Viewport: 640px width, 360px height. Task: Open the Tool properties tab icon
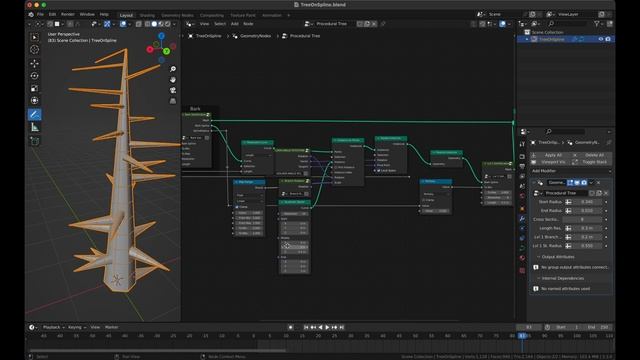coord(522,144)
